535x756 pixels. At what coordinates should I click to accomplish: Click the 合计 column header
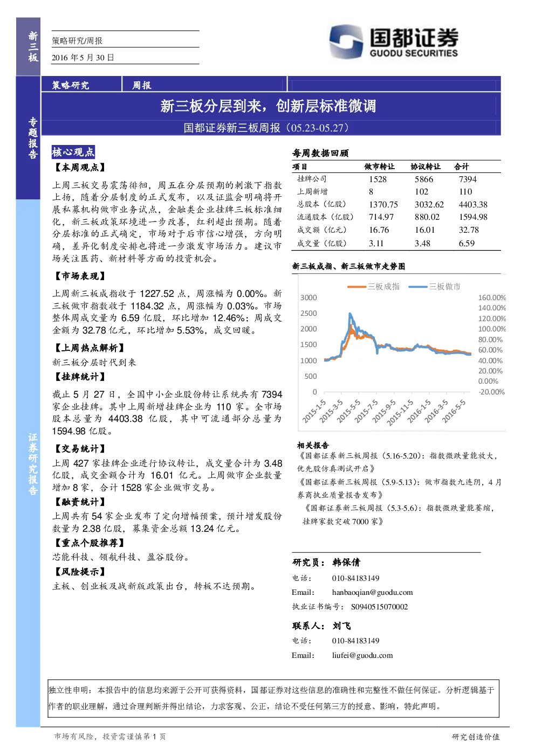[x=462, y=167]
